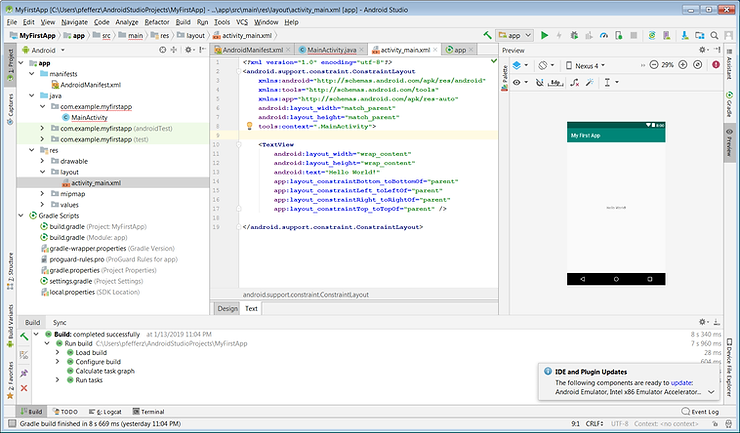Open Preview panel settings gear
The height and width of the screenshot is (433, 740).
[703, 50]
